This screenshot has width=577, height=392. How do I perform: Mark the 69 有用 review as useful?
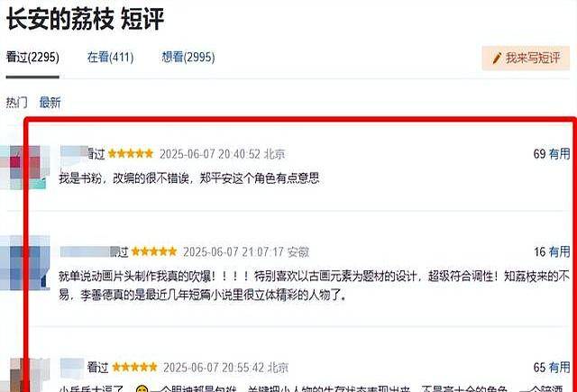click(x=559, y=154)
